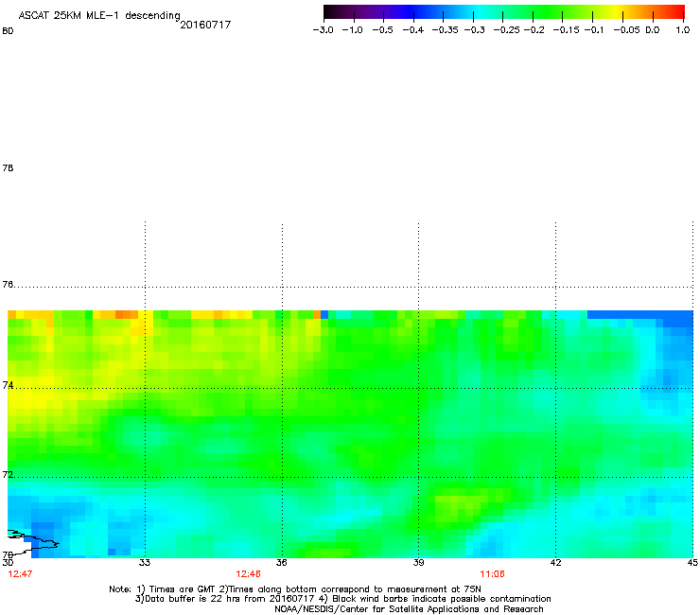Click the longitude axis label '42'
Screen dimensions: 700x615
tap(555, 563)
